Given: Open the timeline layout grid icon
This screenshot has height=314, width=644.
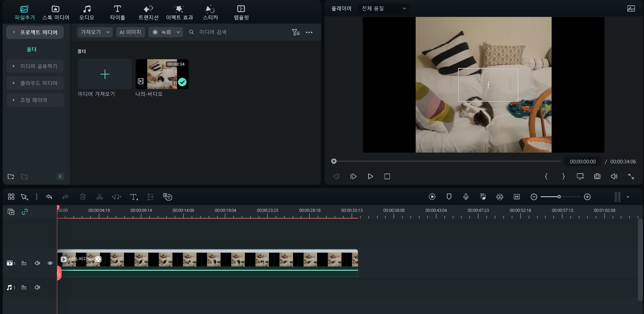Looking at the screenshot, I should click(11, 197).
